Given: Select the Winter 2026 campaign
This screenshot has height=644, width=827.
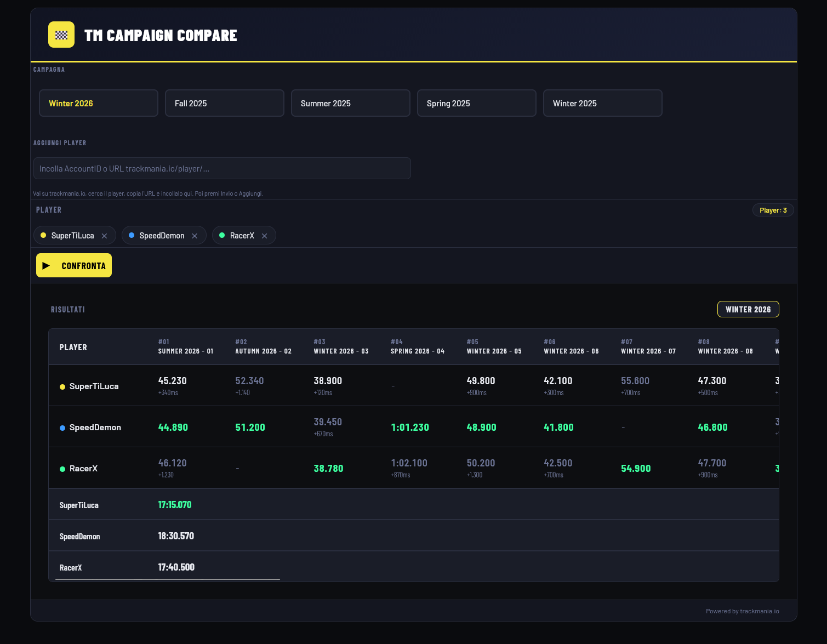Looking at the screenshot, I should [x=99, y=103].
